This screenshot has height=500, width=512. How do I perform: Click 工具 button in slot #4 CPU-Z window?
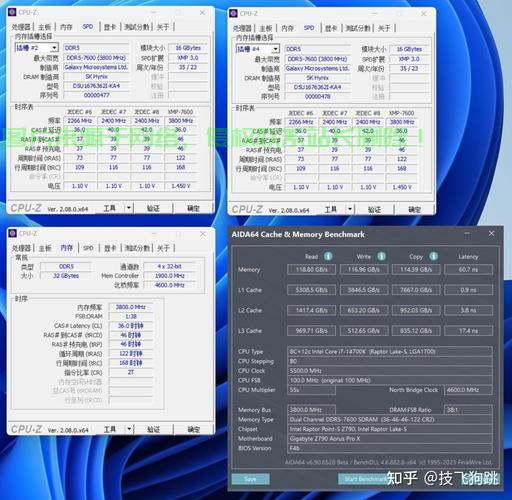[331, 209]
